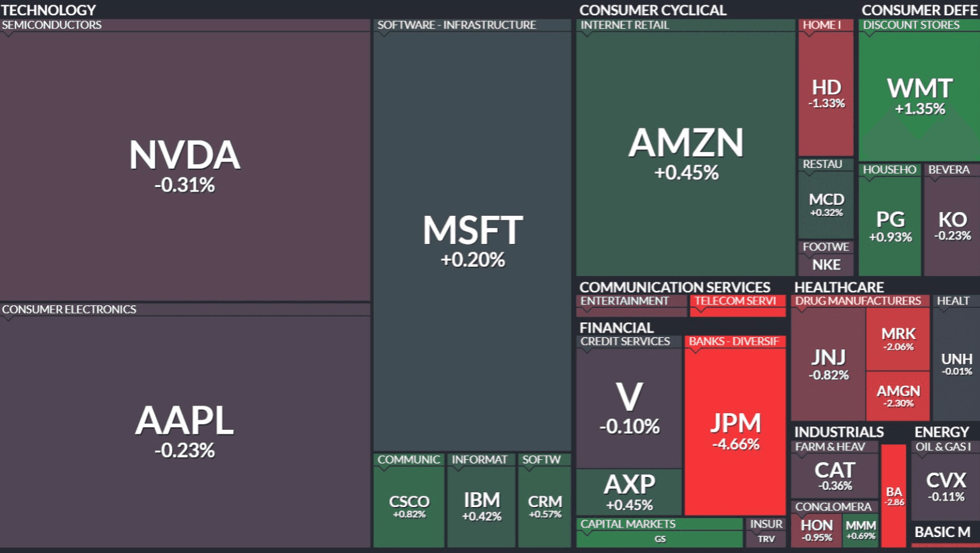This screenshot has width=980, height=553.
Task: Open the green WMT tile
Action: pos(919,96)
